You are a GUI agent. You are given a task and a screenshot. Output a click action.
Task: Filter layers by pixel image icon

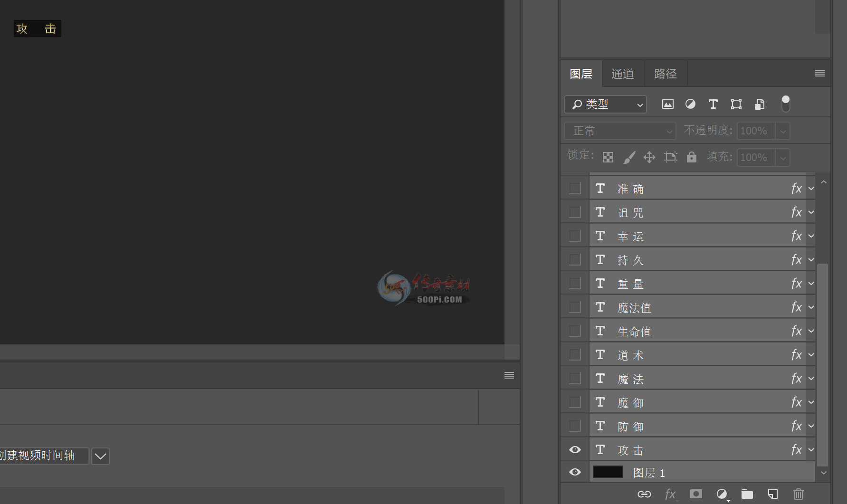point(667,105)
